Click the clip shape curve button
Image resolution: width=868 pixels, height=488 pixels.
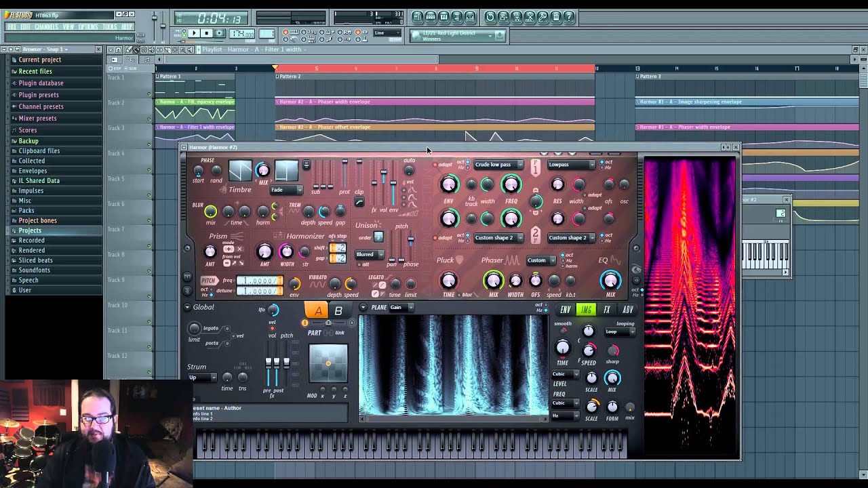click(x=359, y=202)
